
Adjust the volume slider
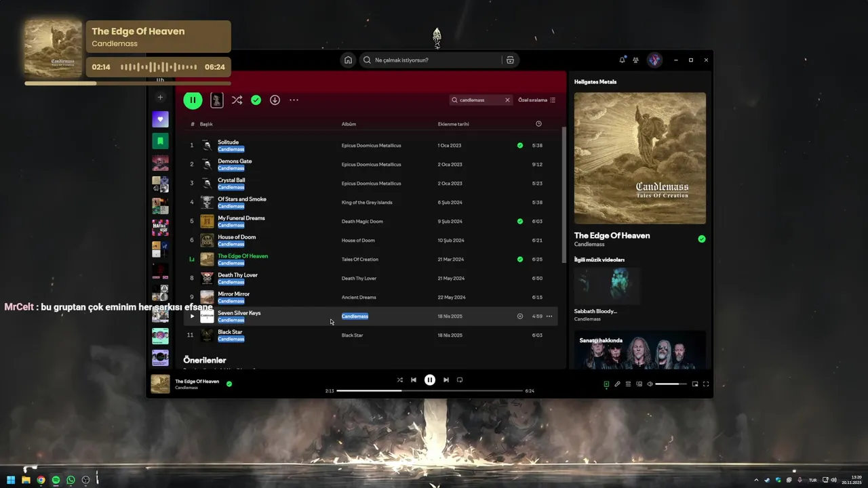(671, 384)
